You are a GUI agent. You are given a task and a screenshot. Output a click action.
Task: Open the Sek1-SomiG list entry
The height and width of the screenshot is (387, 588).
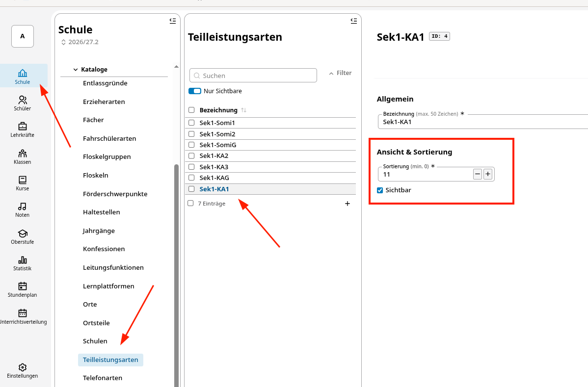[270, 145]
